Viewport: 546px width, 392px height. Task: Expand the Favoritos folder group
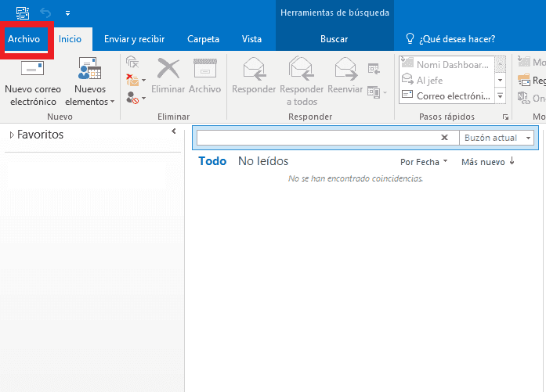click(x=11, y=135)
